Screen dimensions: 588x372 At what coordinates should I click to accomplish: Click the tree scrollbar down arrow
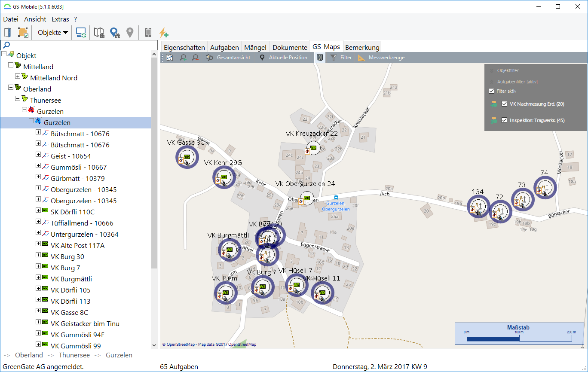click(154, 345)
